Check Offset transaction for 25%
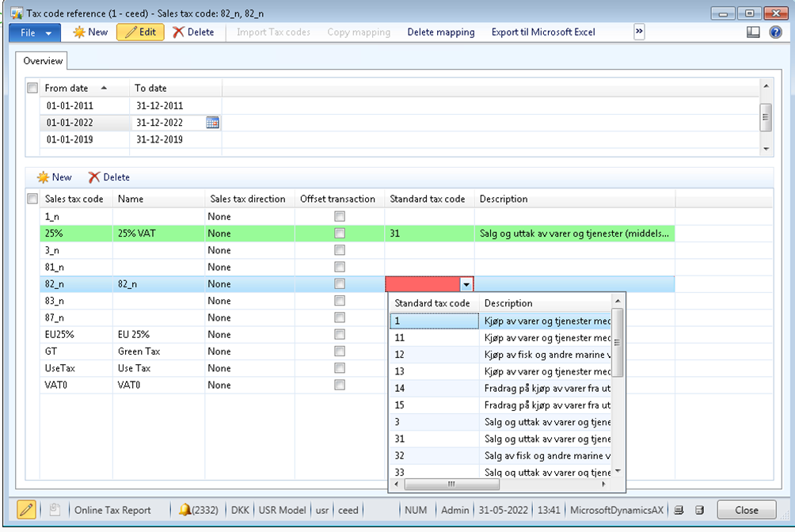795x532 pixels. [x=340, y=234]
